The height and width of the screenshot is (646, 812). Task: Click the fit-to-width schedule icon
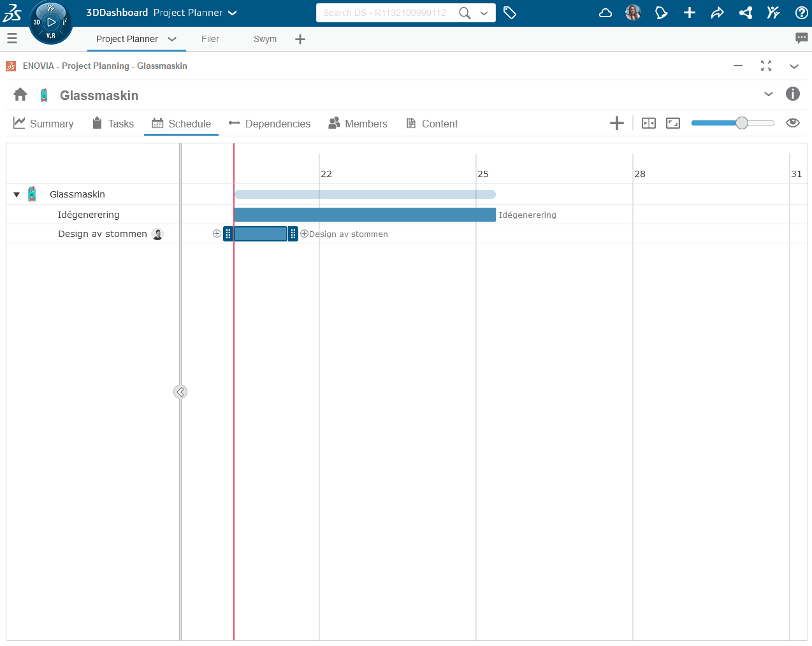pyautogui.click(x=648, y=124)
